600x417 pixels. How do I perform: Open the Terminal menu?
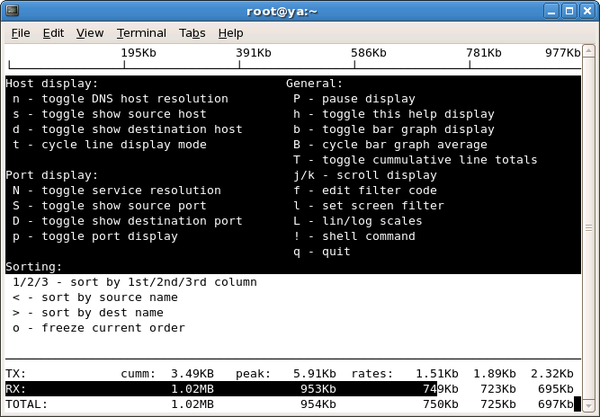point(142,33)
